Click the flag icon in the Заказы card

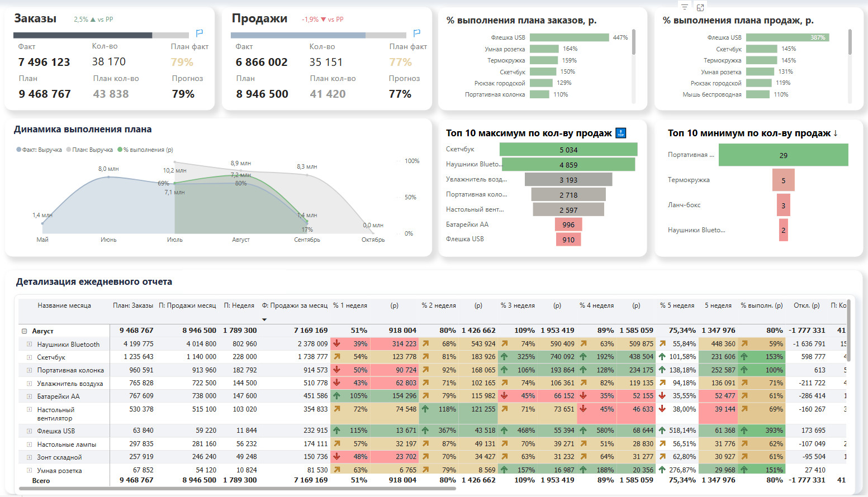pos(200,33)
